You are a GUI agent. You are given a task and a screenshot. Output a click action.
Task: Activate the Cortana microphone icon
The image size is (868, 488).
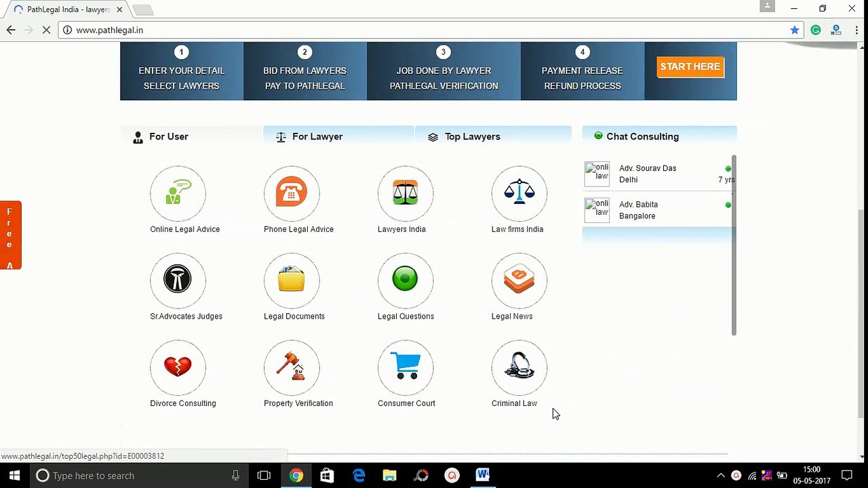235,475
